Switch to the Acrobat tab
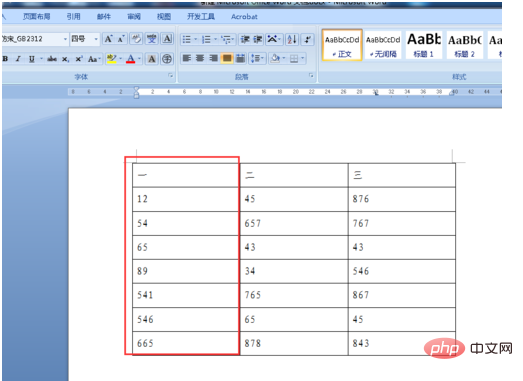523x381 pixels. tap(244, 17)
